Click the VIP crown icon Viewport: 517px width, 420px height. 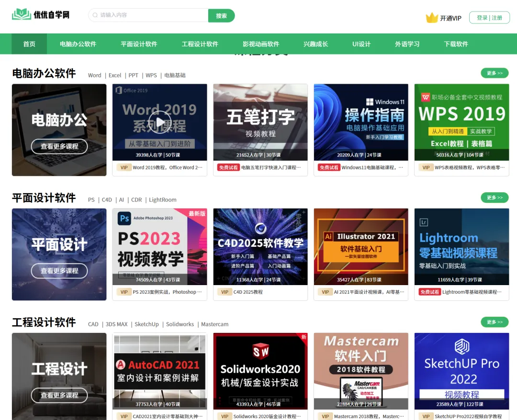click(432, 18)
